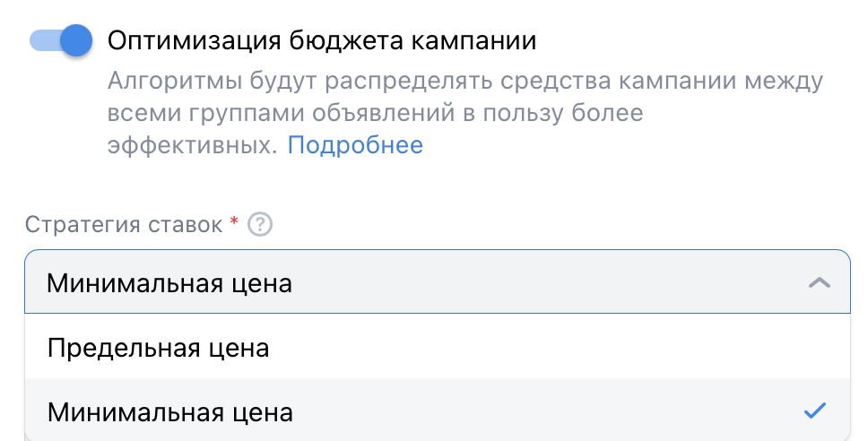The height and width of the screenshot is (441, 868).
Task: Open the Подробнее link
Action: 355,145
